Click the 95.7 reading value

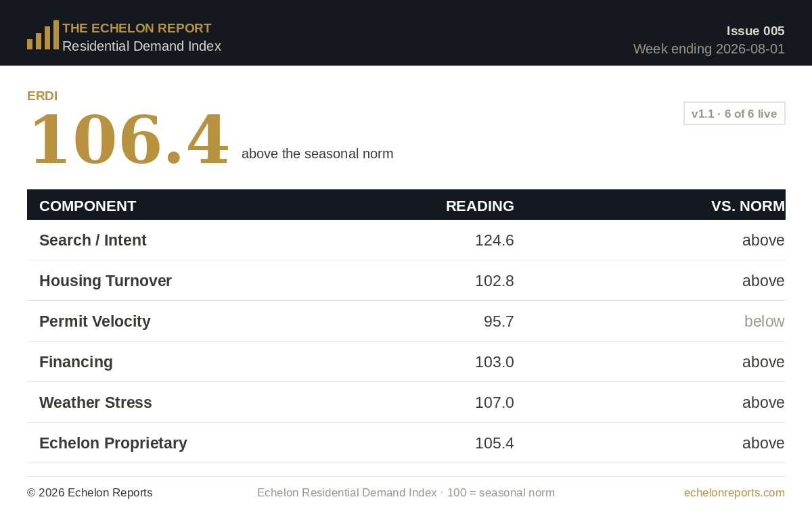499,321
